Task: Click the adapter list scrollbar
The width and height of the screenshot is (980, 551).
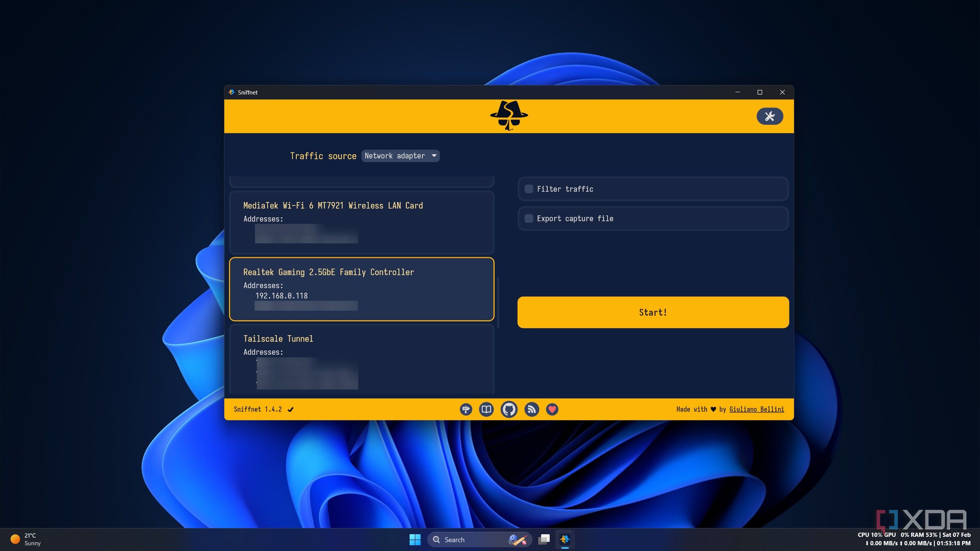Action: pos(498,302)
